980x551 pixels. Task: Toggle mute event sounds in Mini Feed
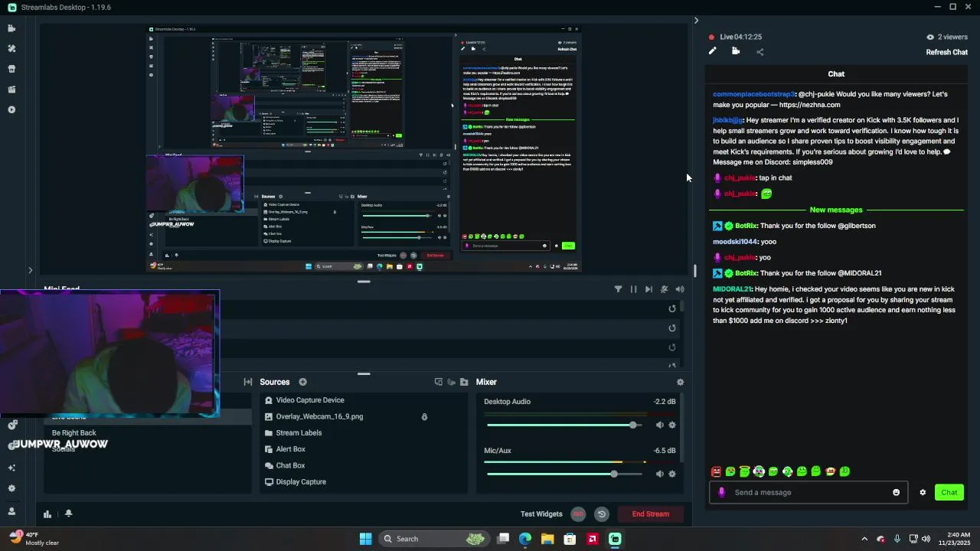tap(664, 289)
